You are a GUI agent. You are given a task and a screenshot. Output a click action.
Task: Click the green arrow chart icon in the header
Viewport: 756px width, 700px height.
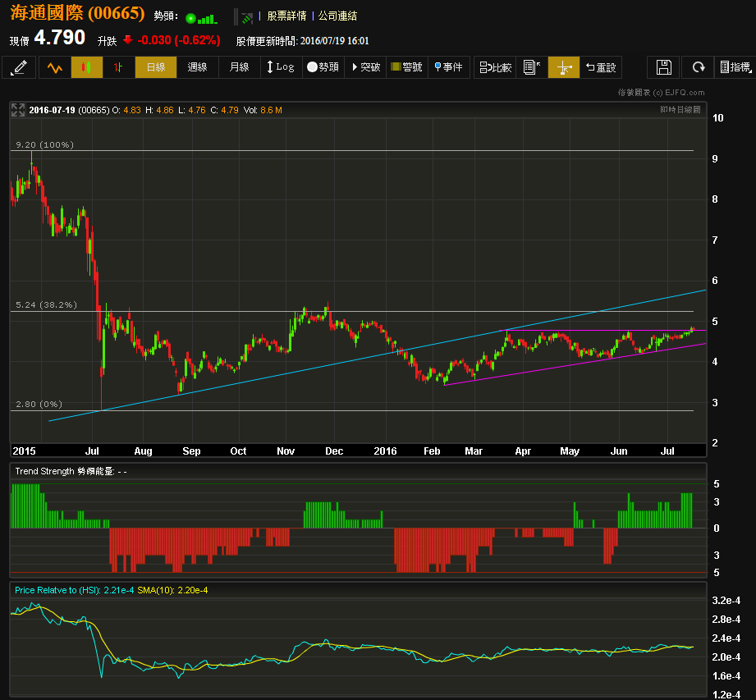point(247,18)
